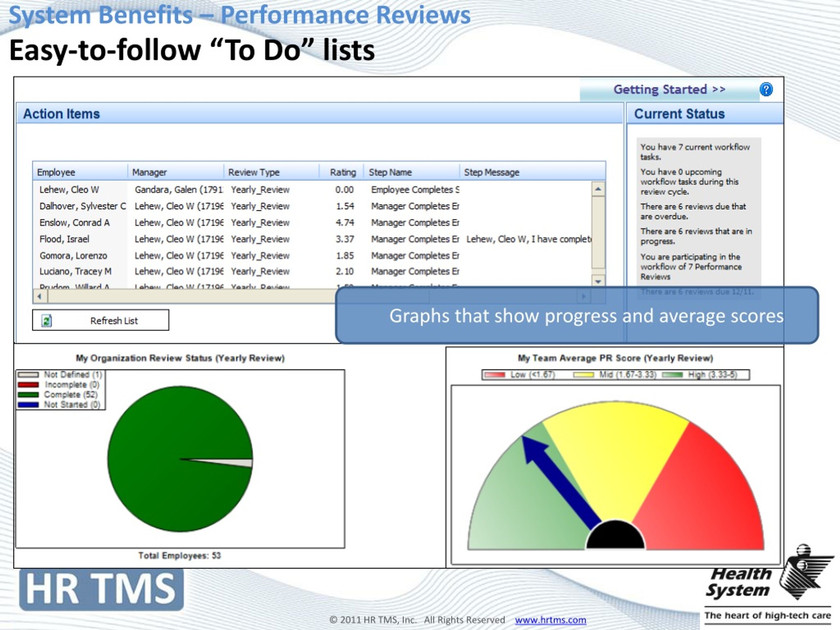The height and width of the screenshot is (630, 840).
Task: Click the horizontal scrollbar left arrow
Action: click(40, 296)
